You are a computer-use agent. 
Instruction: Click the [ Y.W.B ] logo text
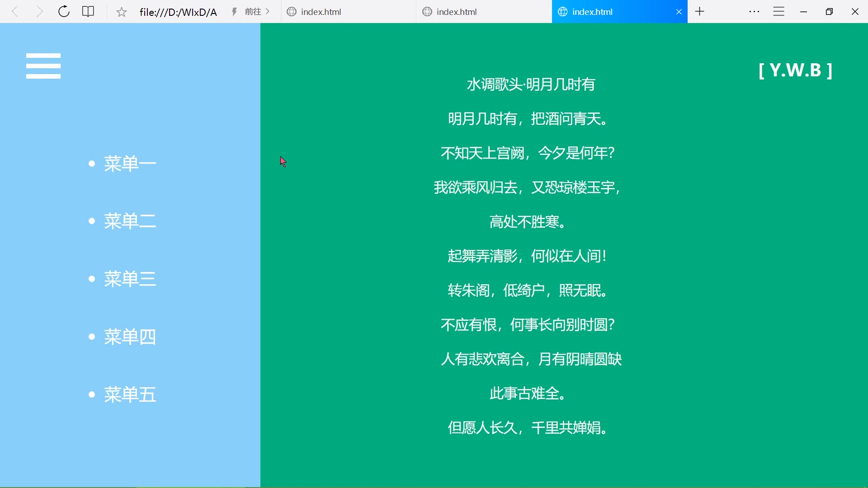tap(796, 70)
